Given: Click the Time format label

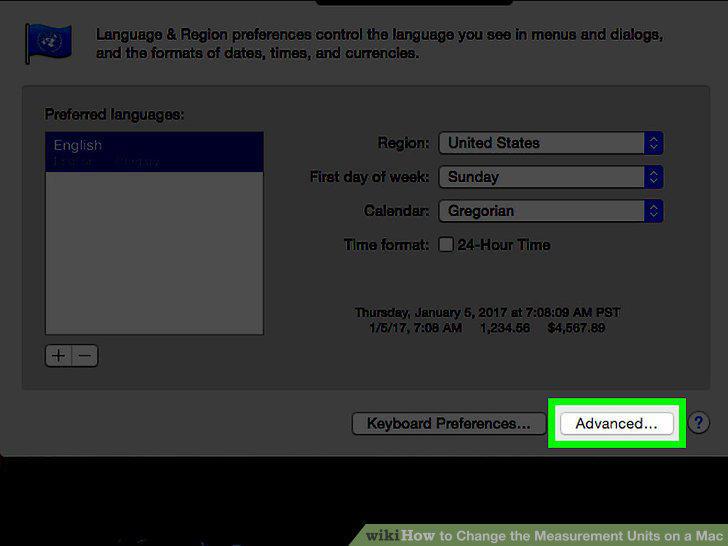Looking at the screenshot, I should point(386,245).
